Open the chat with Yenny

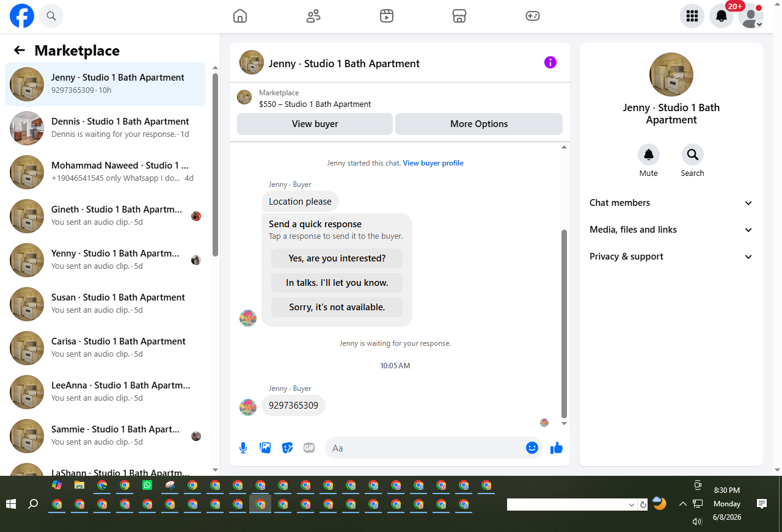[106, 260]
